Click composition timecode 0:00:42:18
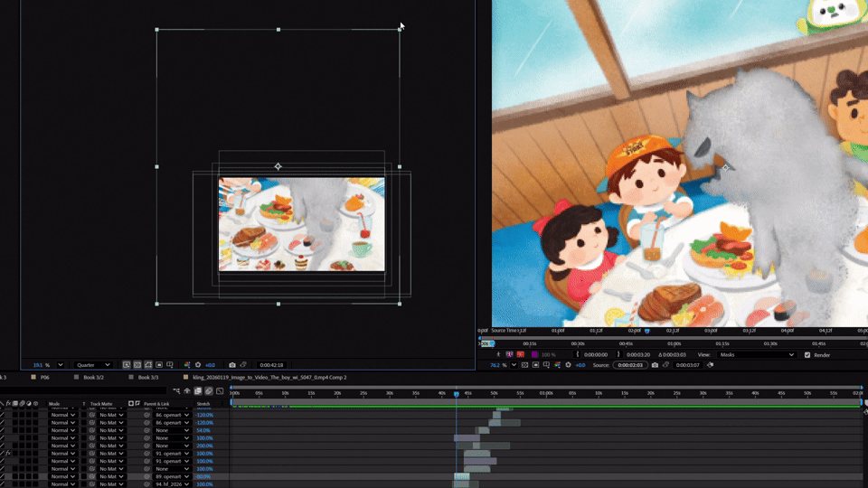 pyautogui.click(x=271, y=365)
